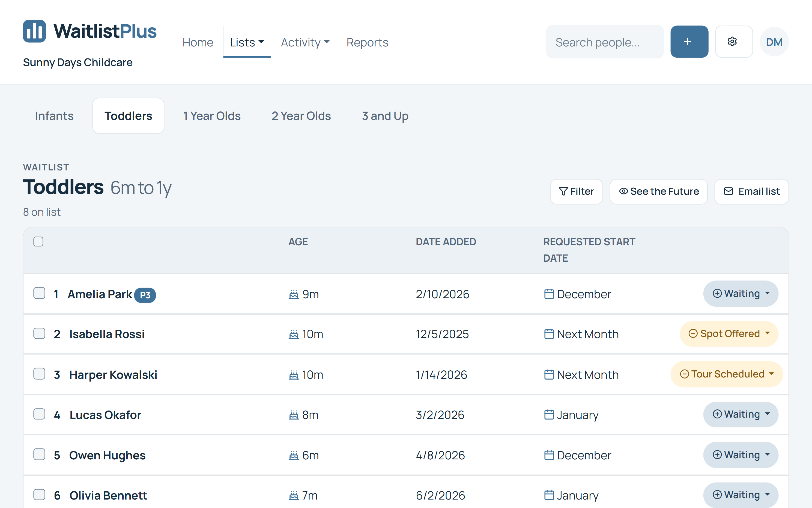Click the calendar icon in Isabella Rossi's row
The width and height of the screenshot is (812, 508).
(549, 334)
